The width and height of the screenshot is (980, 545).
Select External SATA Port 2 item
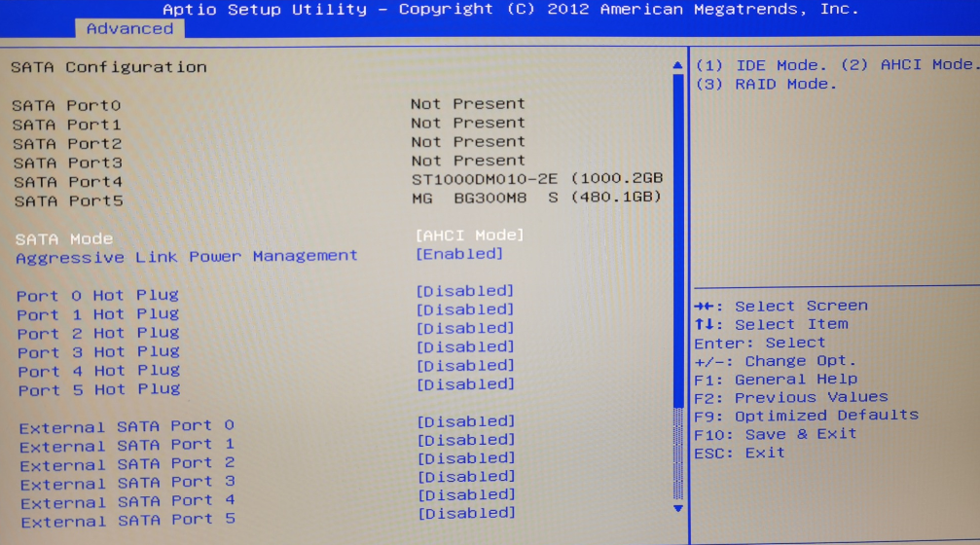pos(127,464)
